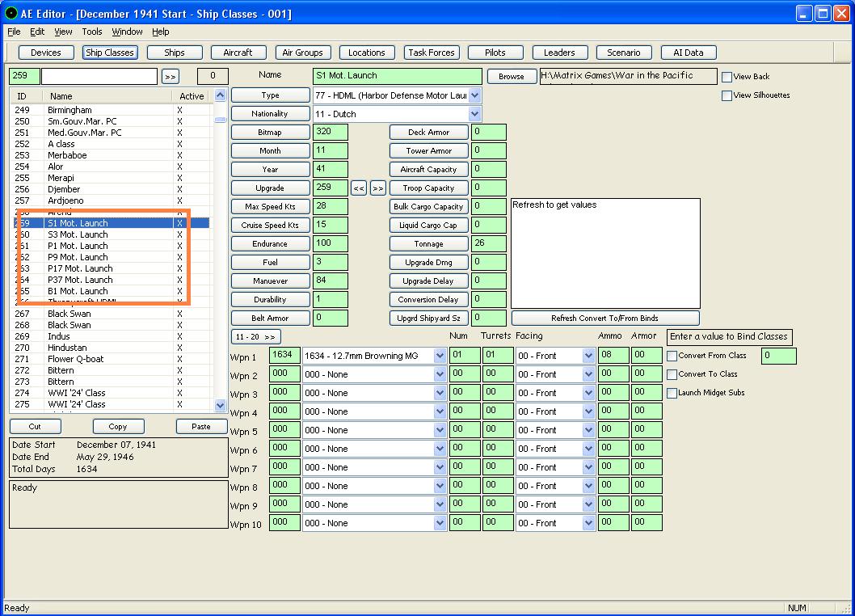Click the Copy button
The width and height of the screenshot is (855, 616).
[x=118, y=426]
